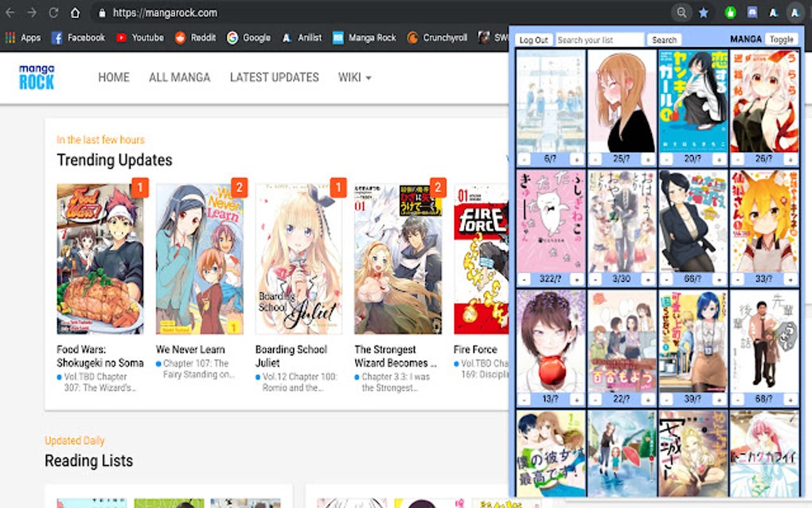Bookmark this page with the star icon

click(x=702, y=12)
